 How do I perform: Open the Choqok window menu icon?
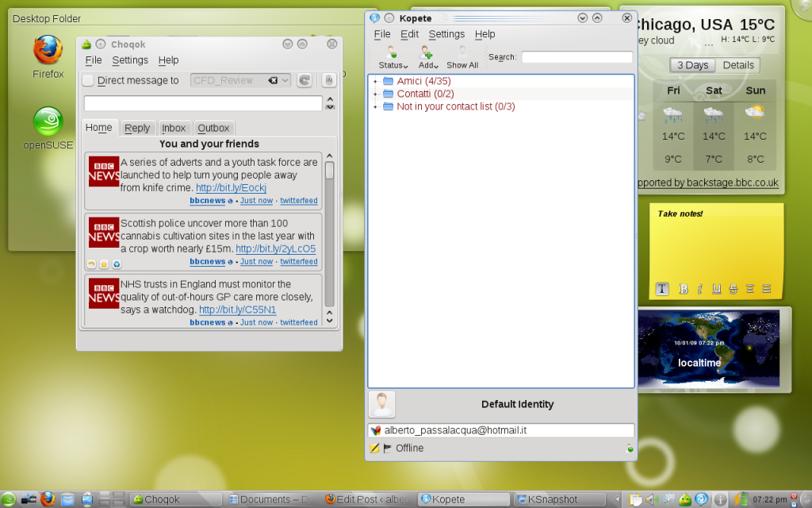pos(86,44)
